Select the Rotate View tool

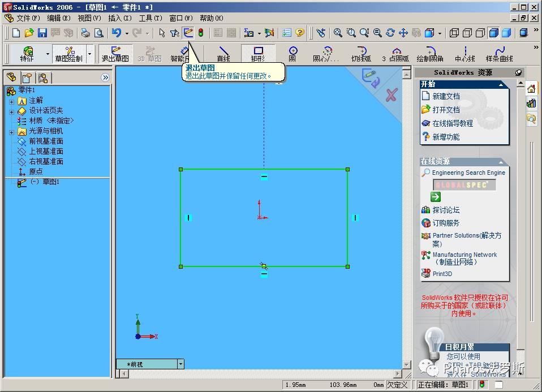coord(390,33)
